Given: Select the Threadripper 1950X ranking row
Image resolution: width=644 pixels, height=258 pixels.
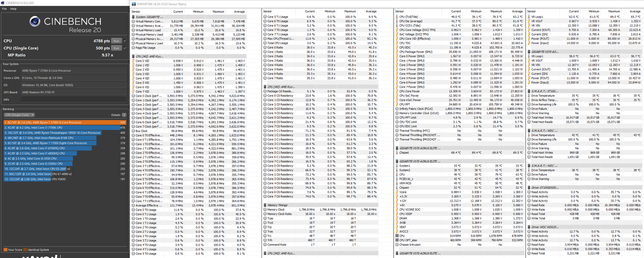Looking at the screenshot, I should 65,133.
